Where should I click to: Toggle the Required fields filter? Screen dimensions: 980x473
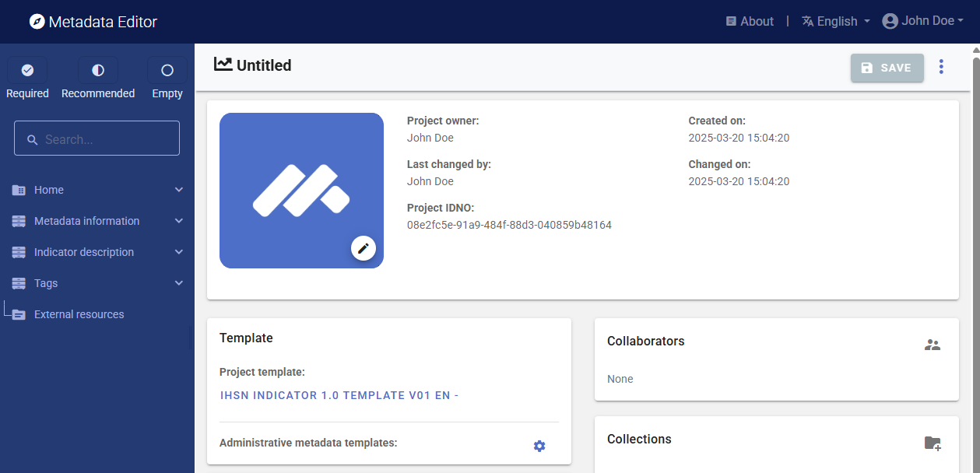tap(27, 71)
